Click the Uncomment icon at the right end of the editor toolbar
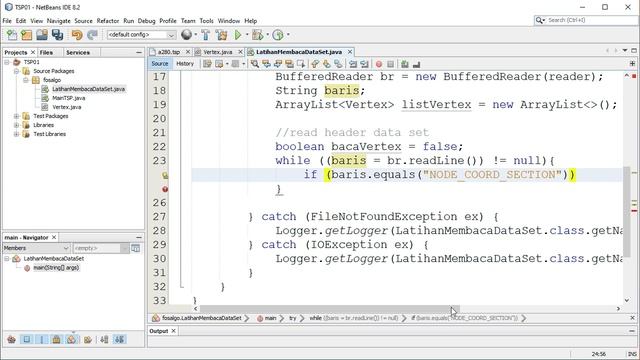Screen dimensions: 640x360 tap(416, 64)
